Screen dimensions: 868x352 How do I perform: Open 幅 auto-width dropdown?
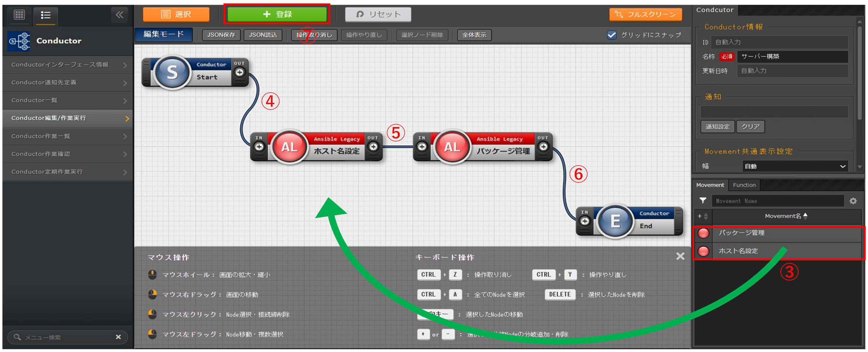795,166
